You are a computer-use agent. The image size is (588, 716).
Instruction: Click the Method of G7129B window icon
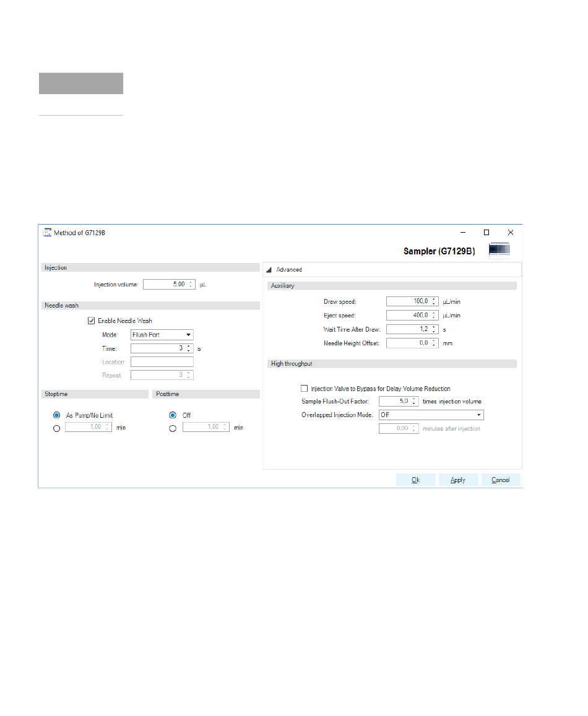click(x=47, y=233)
